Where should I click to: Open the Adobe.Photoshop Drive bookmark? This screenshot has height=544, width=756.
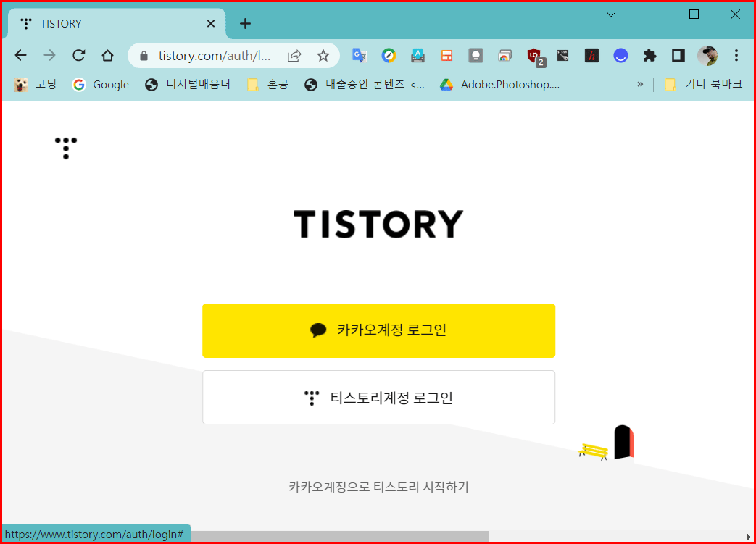click(x=499, y=84)
